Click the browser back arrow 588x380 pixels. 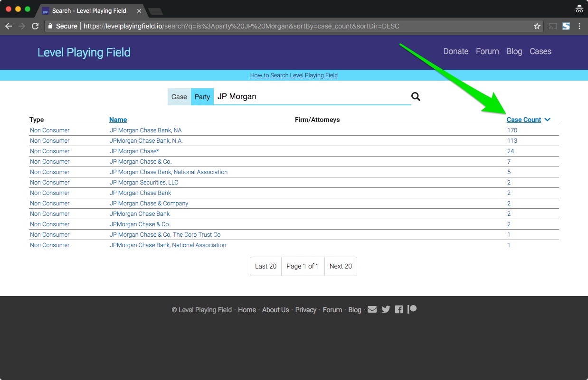(x=9, y=26)
